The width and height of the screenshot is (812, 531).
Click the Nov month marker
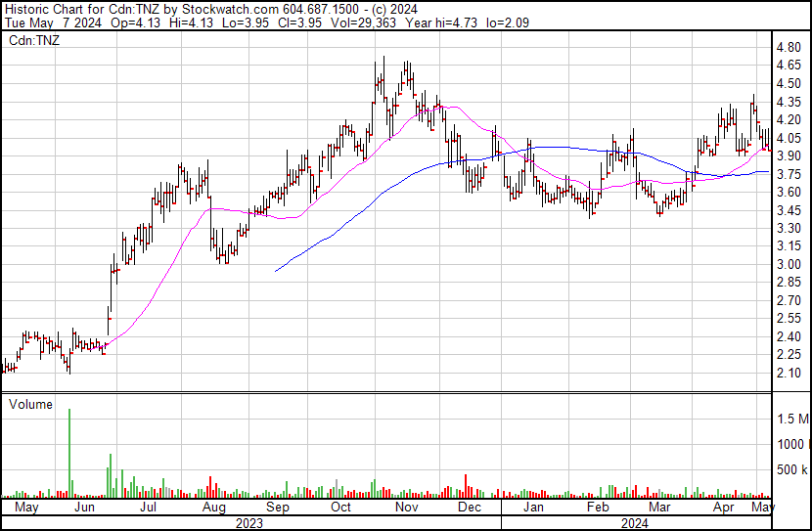(406, 508)
